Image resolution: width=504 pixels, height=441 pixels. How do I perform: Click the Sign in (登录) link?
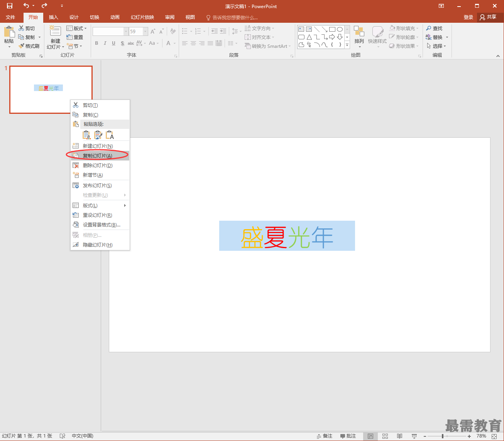468,17
